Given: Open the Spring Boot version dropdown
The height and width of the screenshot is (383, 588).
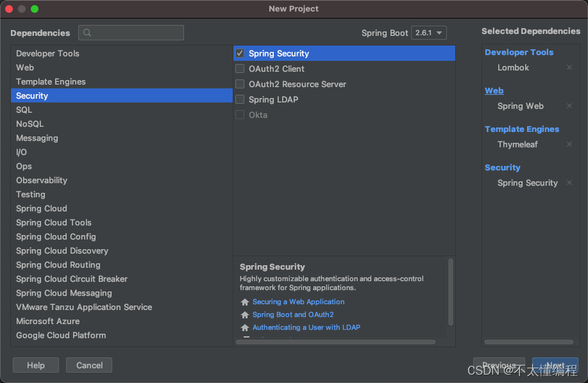Looking at the screenshot, I should tap(428, 33).
